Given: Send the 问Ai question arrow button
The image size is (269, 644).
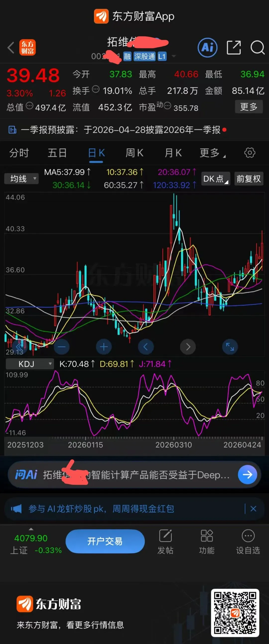Looking at the screenshot, I should [x=248, y=475].
